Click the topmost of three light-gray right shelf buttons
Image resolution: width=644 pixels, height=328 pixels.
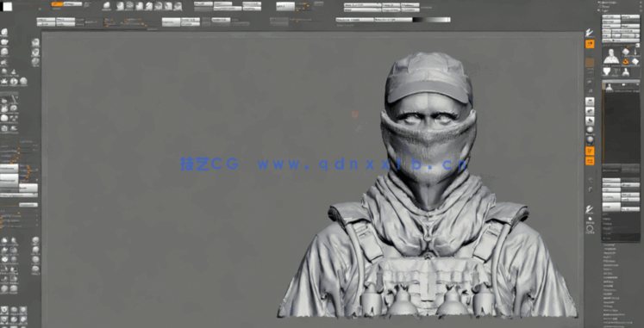[x=590, y=101]
